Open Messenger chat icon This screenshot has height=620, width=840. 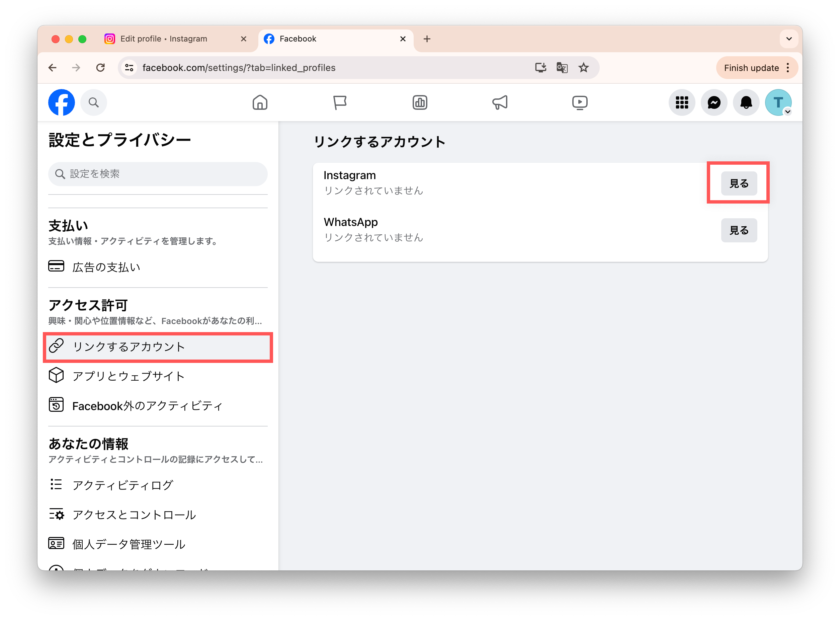tap(713, 102)
